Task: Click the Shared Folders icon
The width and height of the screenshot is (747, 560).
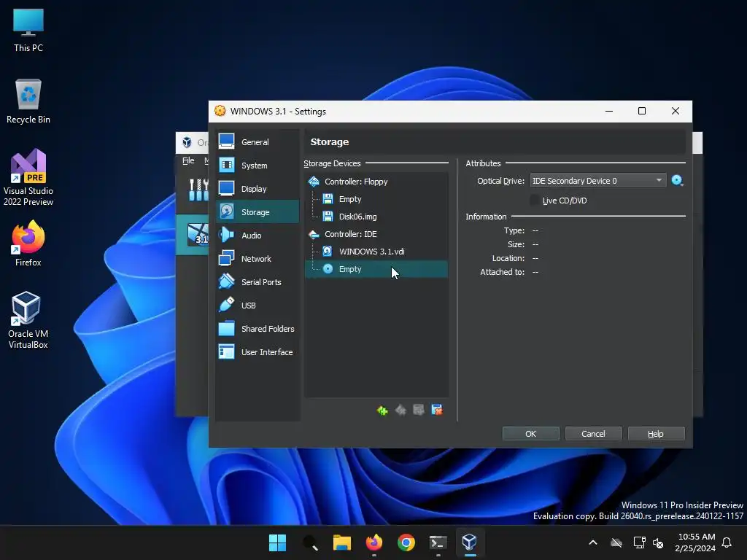Action: pos(226,328)
